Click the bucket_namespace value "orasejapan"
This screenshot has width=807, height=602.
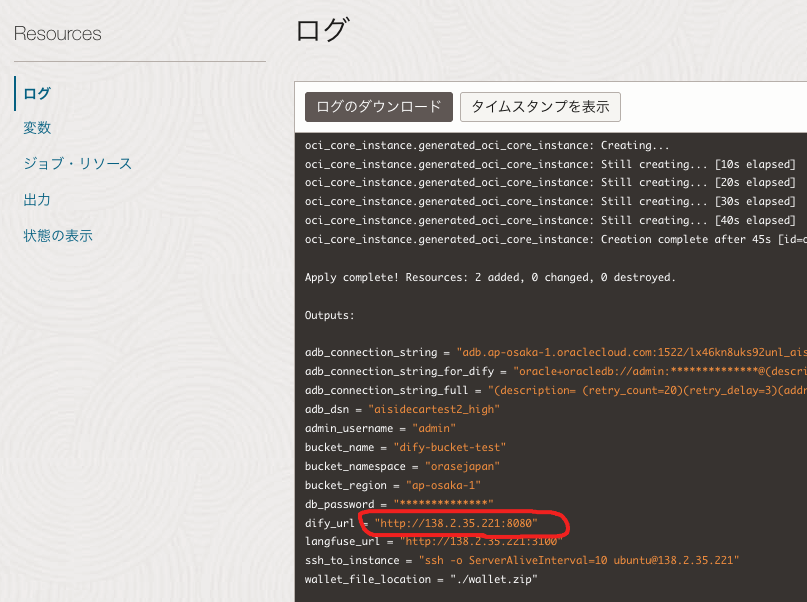tap(463, 466)
